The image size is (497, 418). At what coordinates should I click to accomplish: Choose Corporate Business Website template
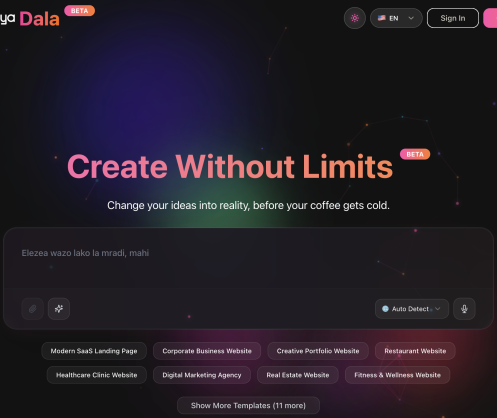[207, 351]
